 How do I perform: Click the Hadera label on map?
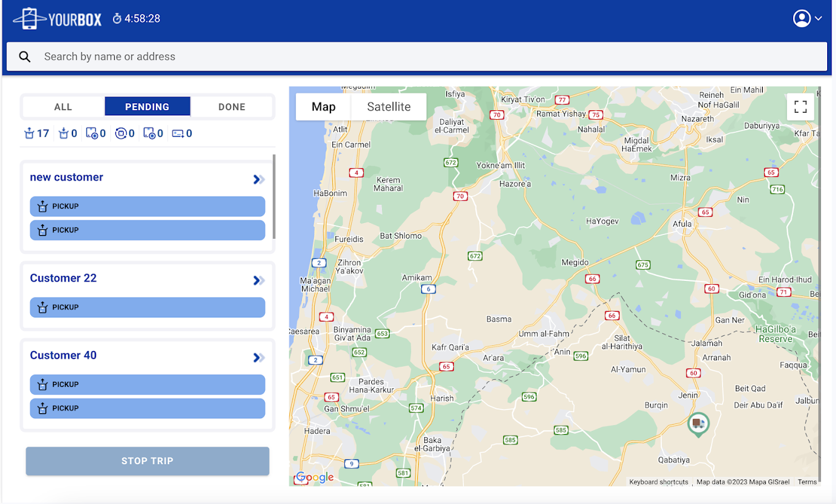317,432
